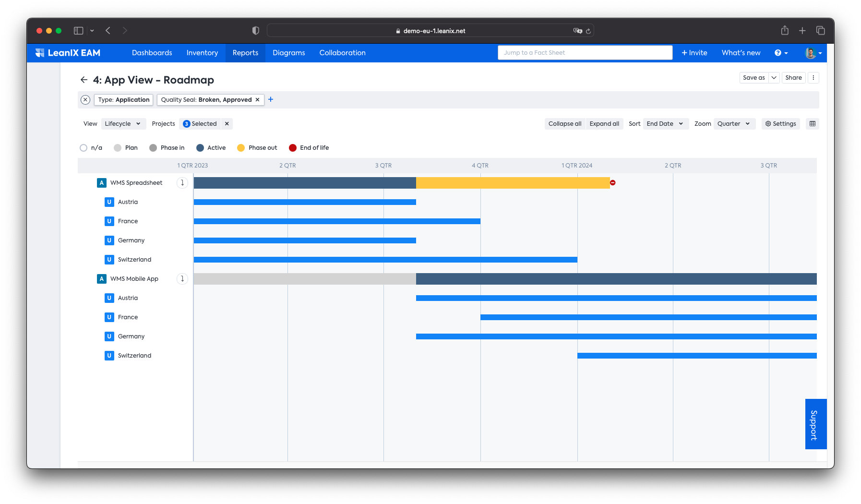The height and width of the screenshot is (504, 861).
Task: Toggle the browser sidebar
Action: [x=79, y=31]
